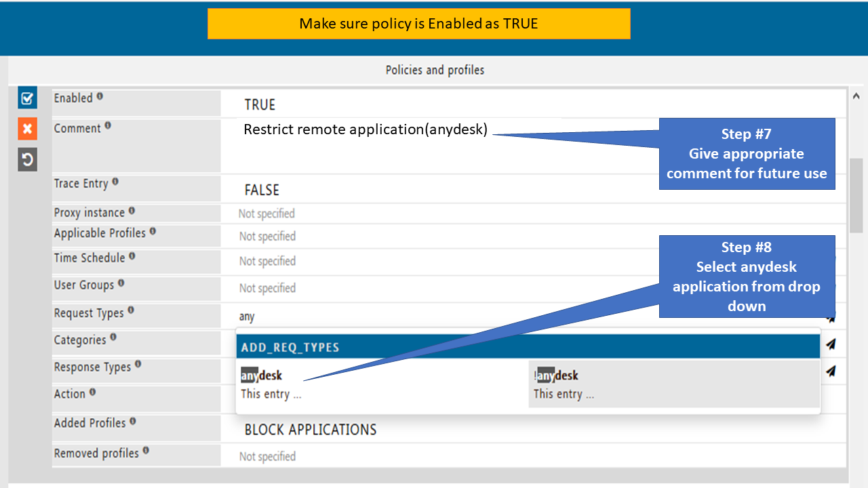Click info icon beside Added Profiles
The height and width of the screenshot is (488, 868).
click(x=133, y=421)
